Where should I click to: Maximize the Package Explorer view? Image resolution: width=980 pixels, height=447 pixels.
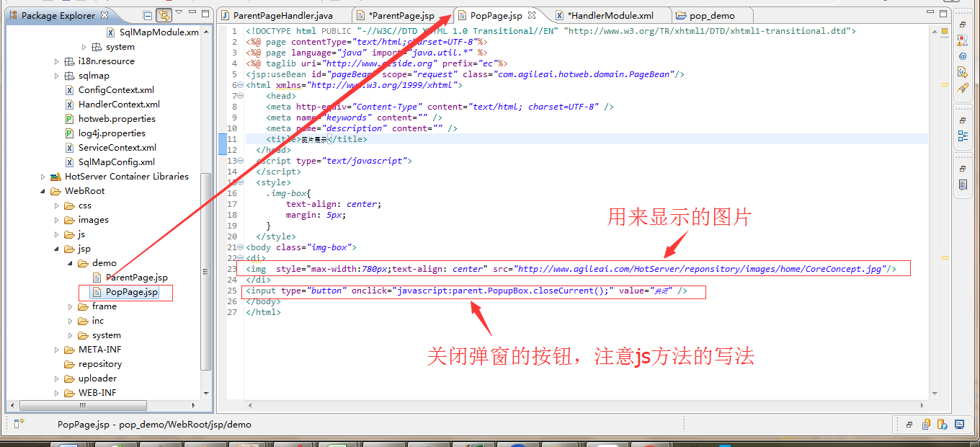205,14
